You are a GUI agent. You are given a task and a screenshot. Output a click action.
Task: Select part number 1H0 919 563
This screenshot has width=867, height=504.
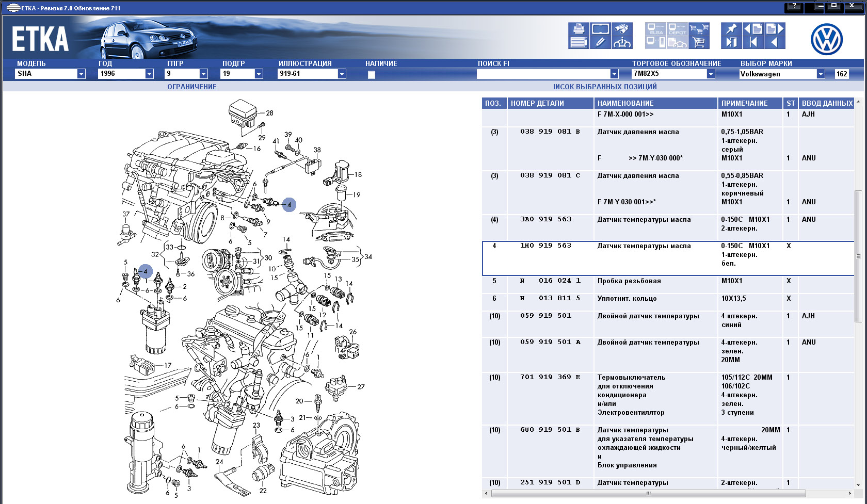545,246
